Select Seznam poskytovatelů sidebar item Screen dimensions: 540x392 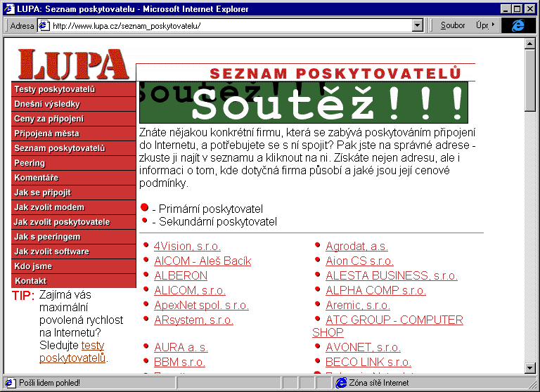(74, 148)
